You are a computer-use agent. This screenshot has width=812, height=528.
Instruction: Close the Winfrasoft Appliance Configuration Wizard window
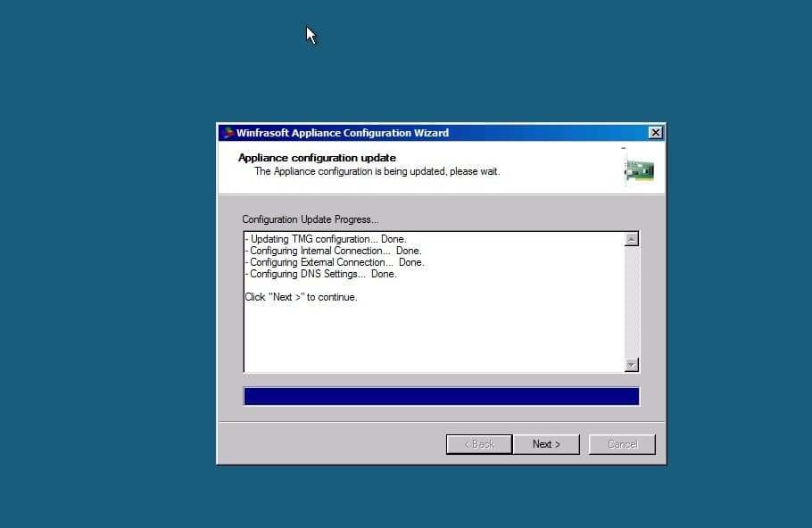click(655, 133)
